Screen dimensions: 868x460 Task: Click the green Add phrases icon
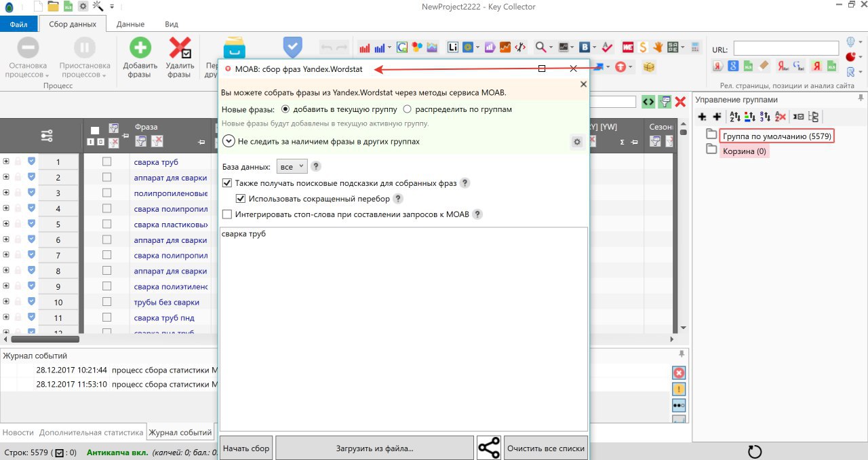coord(141,48)
